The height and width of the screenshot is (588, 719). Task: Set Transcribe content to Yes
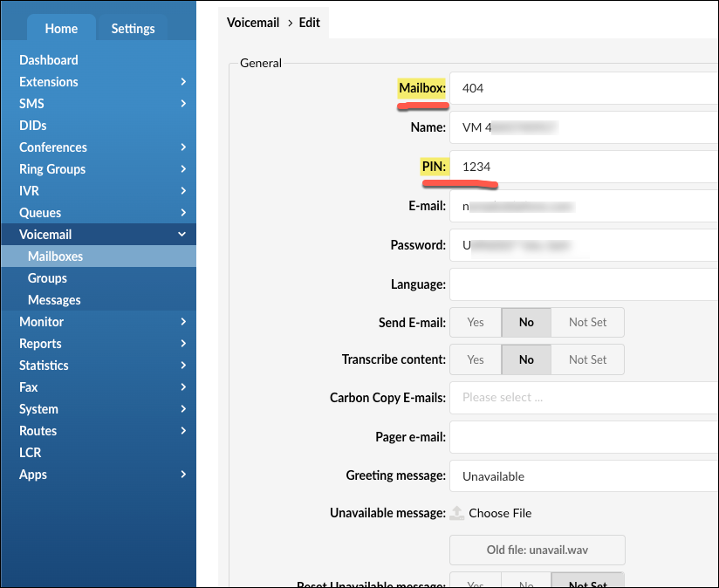point(476,359)
